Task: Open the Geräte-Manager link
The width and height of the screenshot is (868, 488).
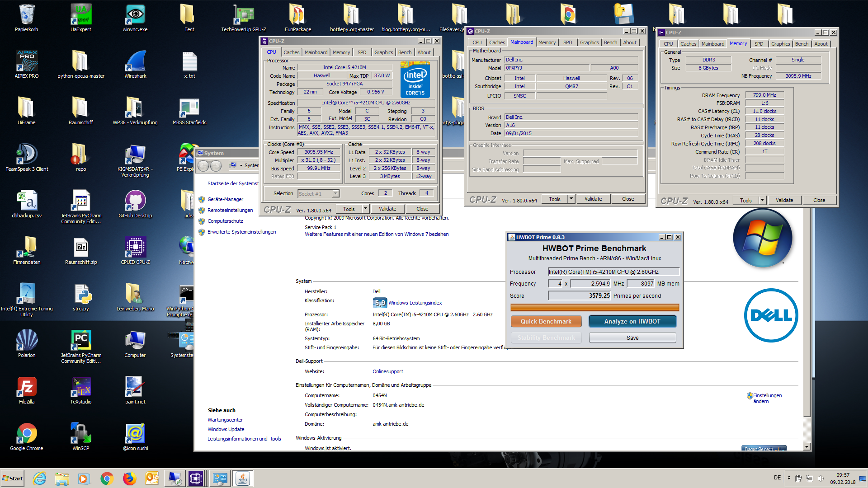Action: 225,199
